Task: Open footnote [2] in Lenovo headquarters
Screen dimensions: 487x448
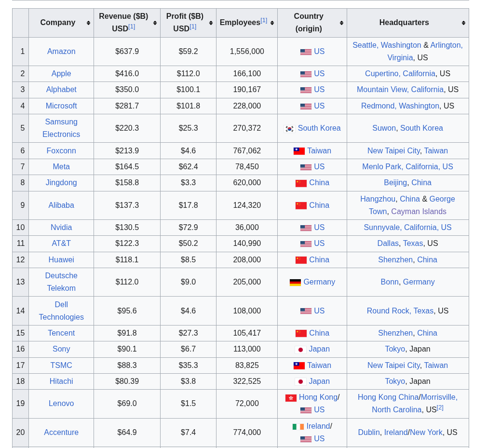Action: coord(440,407)
